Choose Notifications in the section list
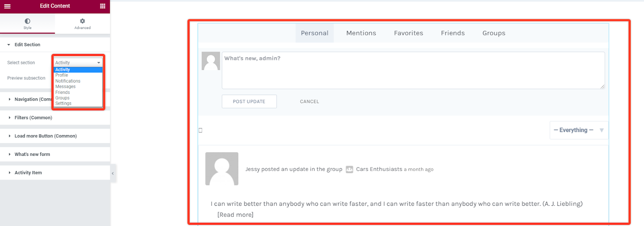Viewport: 644px width, 226px height. pyautogui.click(x=78, y=81)
